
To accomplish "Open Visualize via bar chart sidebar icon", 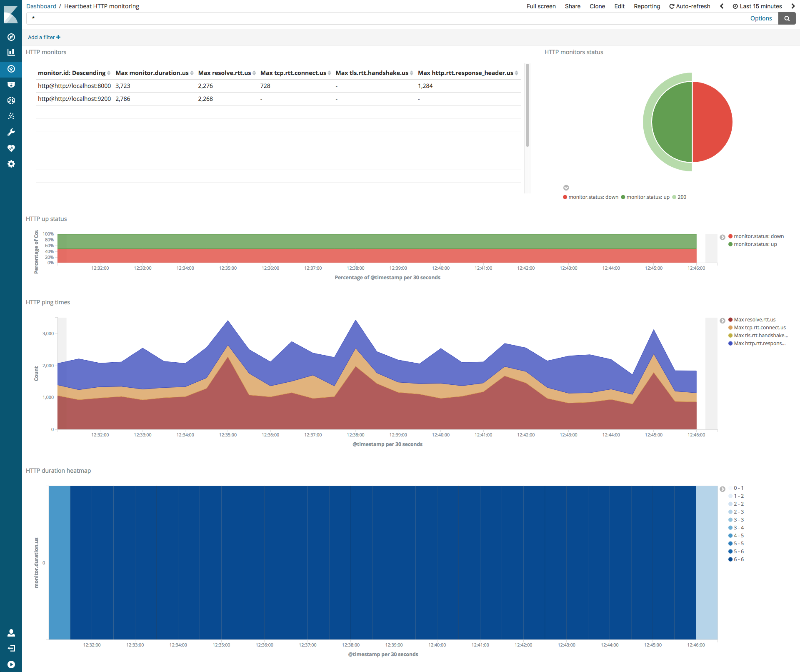I will (11, 53).
